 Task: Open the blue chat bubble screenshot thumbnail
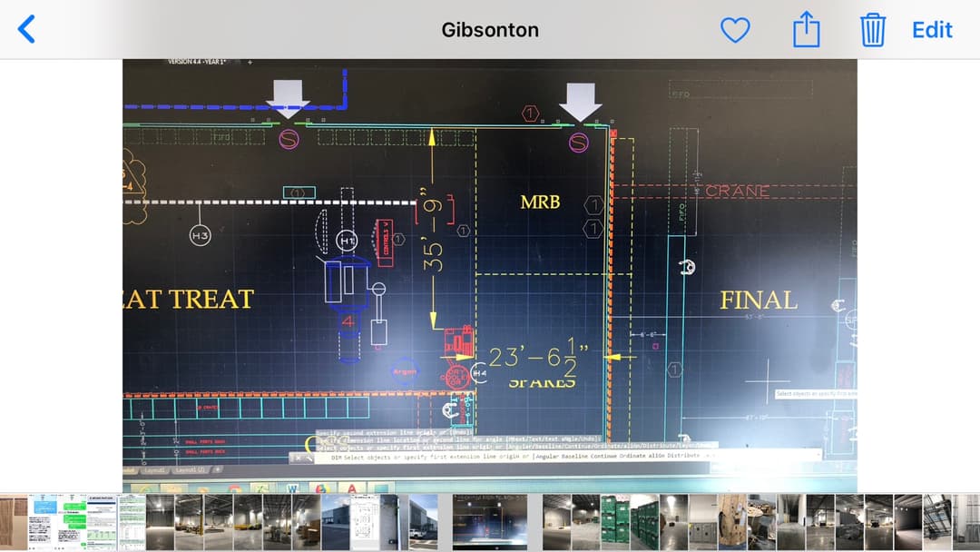[44, 522]
